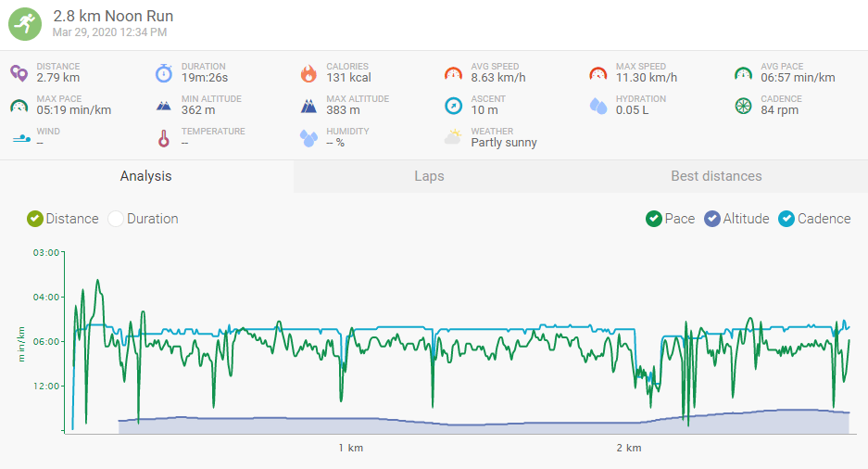This screenshot has width=868, height=469.
Task: Select the Duration x-axis option
Action: [116, 219]
